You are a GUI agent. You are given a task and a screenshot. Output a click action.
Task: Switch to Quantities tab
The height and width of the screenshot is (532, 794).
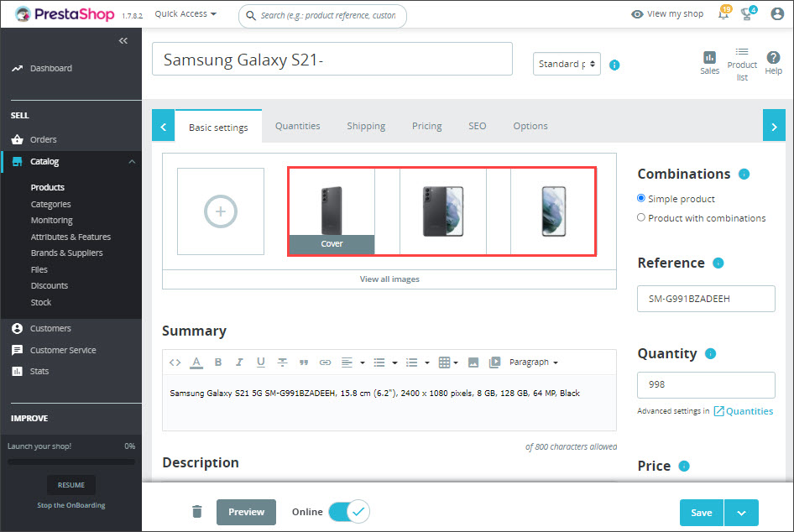[298, 126]
